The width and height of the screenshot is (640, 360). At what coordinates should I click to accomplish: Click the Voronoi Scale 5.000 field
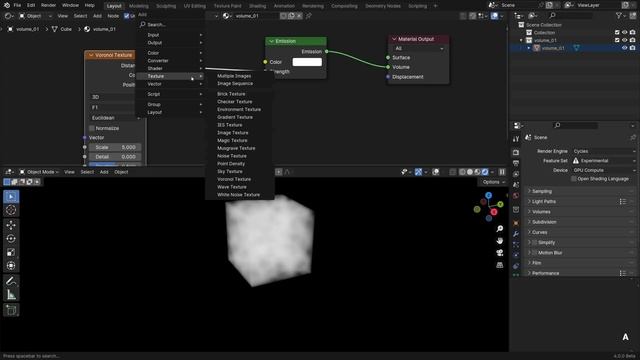[x=115, y=147]
